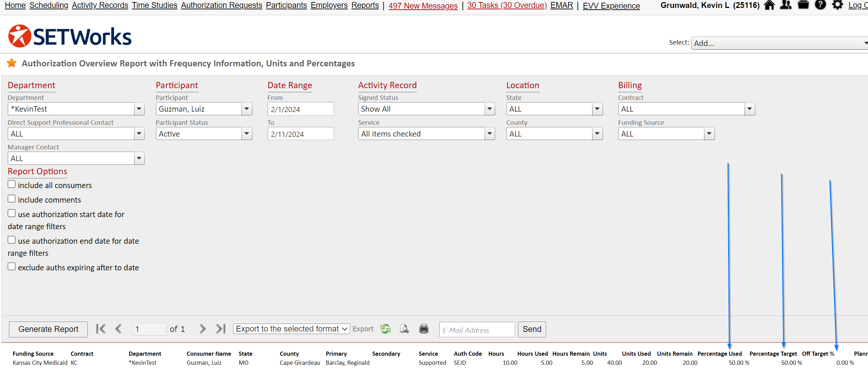Viewport: 868px width, 372px height.
Task: Click the briefcase icon in top bar
Action: pos(803,5)
